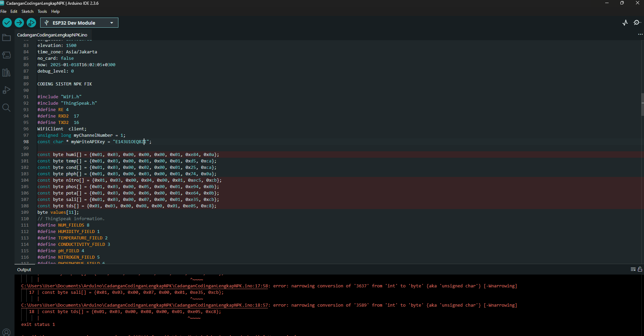This screenshot has width=644, height=336.
Task: Open the editor tab more-options ellipsis menu
Action: point(640,34)
